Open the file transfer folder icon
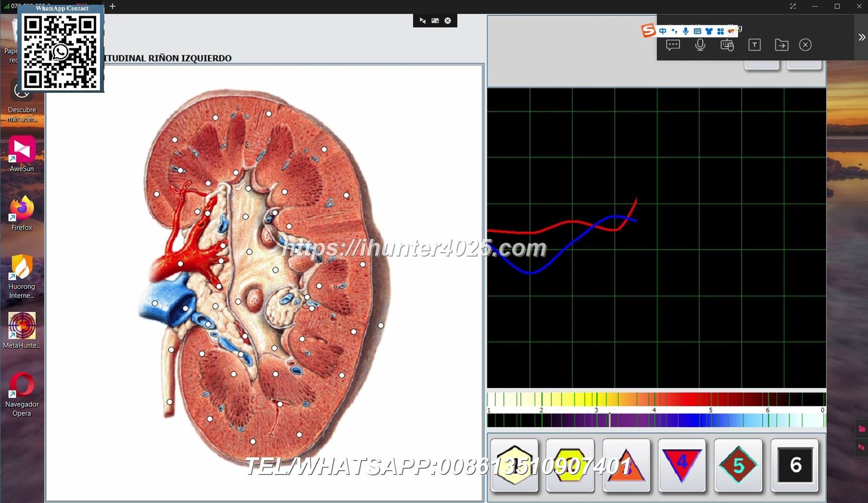Image resolution: width=868 pixels, height=503 pixels. click(781, 45)
